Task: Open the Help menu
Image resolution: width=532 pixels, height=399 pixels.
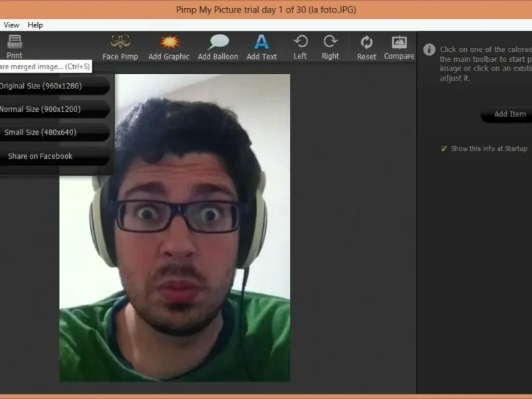Action: point(35,25)
